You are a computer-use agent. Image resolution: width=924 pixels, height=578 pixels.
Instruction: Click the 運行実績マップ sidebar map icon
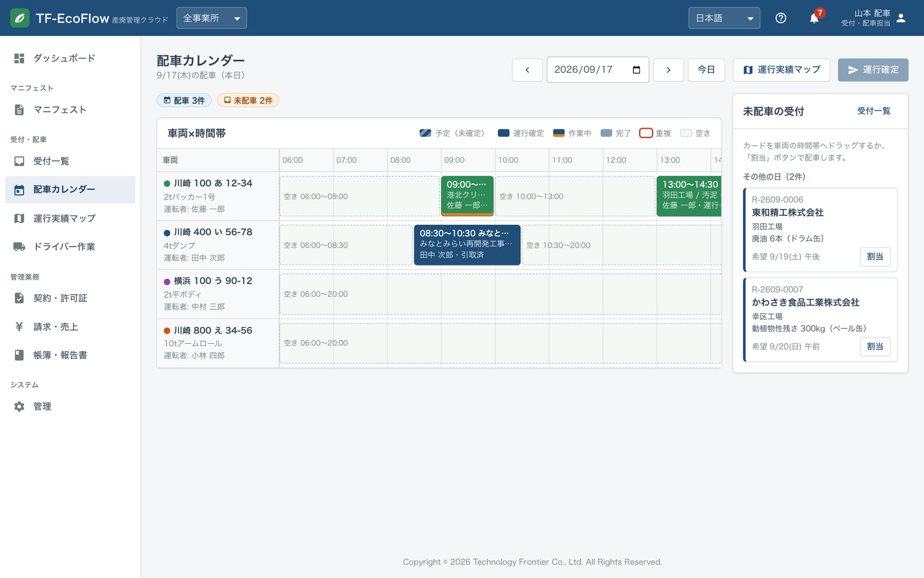point(19,218)
